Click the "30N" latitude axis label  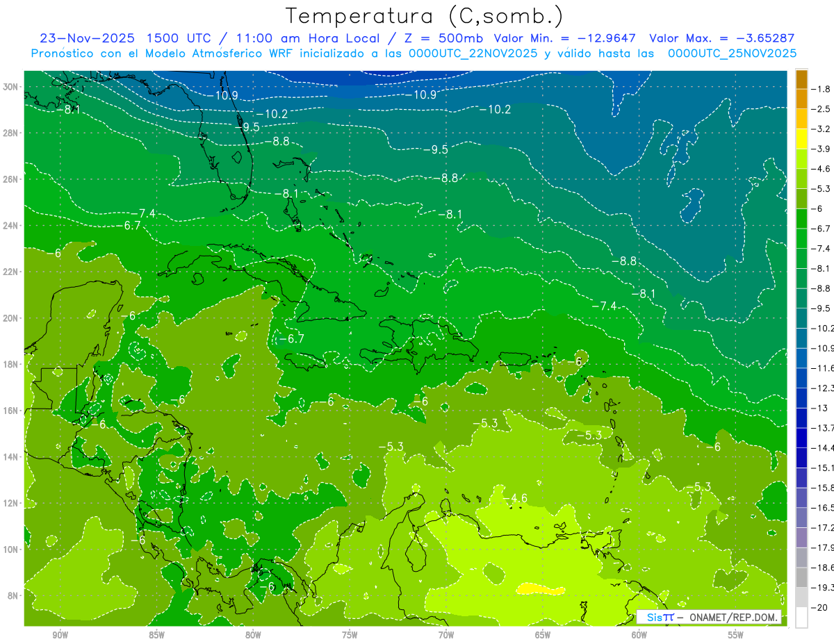pos(11,87)
